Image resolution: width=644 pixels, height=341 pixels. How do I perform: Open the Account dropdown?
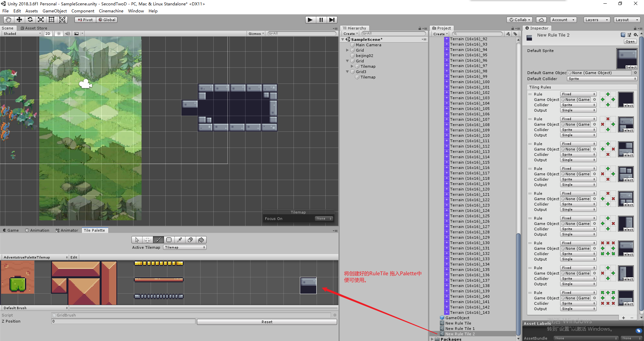(563, 20)
